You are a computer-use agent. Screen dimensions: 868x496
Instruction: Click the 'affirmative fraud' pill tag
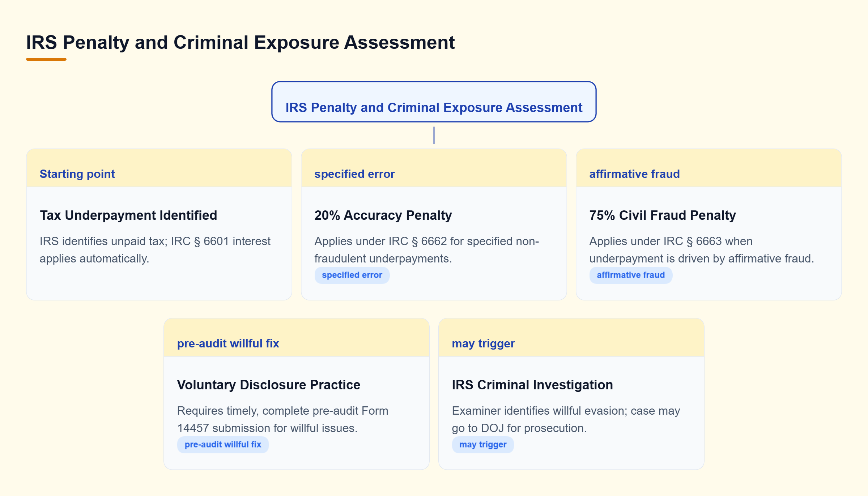point(631,275)
